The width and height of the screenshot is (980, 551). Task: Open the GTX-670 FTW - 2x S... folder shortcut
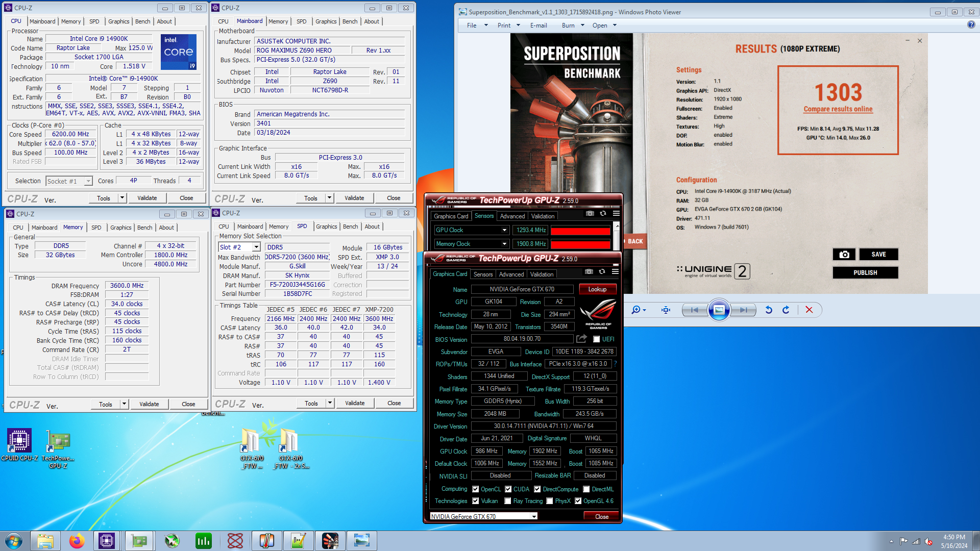(291, 449)
